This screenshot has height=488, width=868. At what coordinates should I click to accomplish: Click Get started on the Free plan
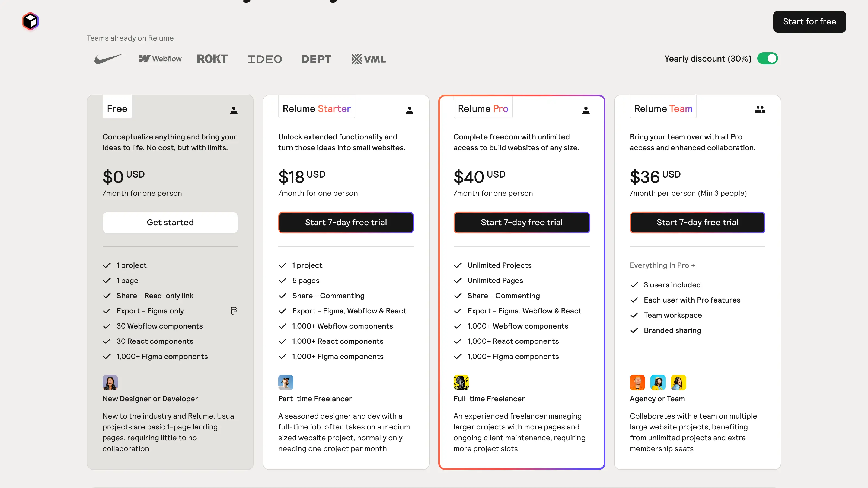(x=170, y=222)
